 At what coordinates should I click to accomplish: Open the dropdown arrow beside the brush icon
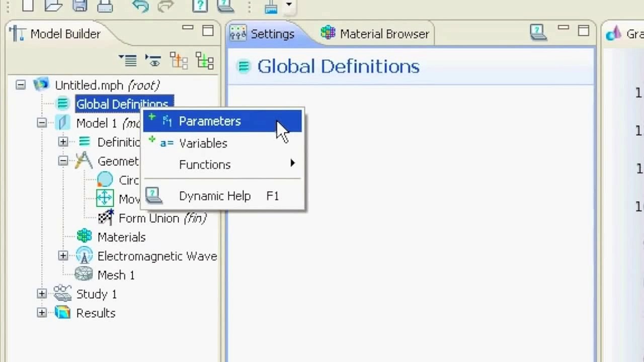(x=289, y=5)
